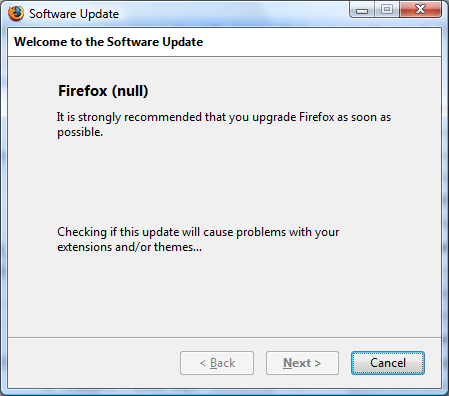Click the disabled Back button

point(217,363)
